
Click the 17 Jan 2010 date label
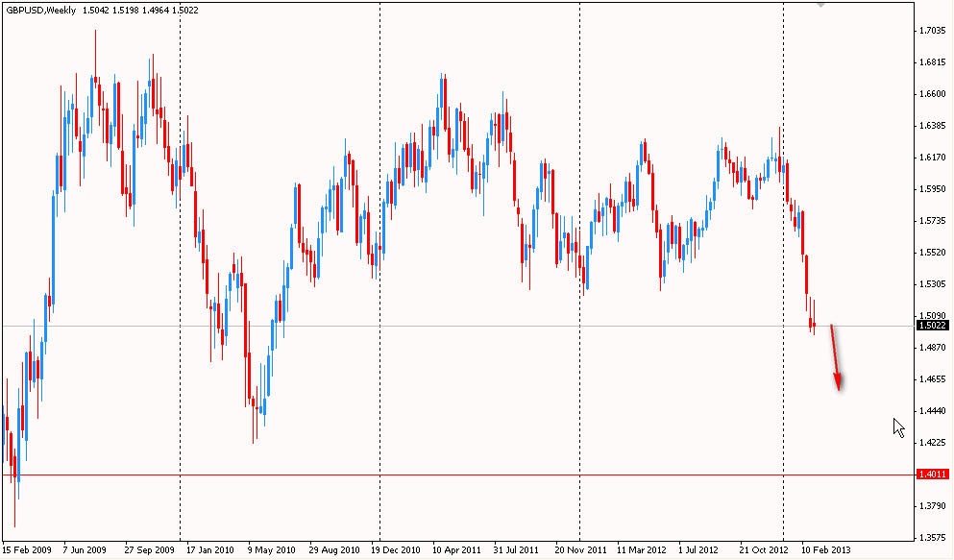tap(209, 550)
